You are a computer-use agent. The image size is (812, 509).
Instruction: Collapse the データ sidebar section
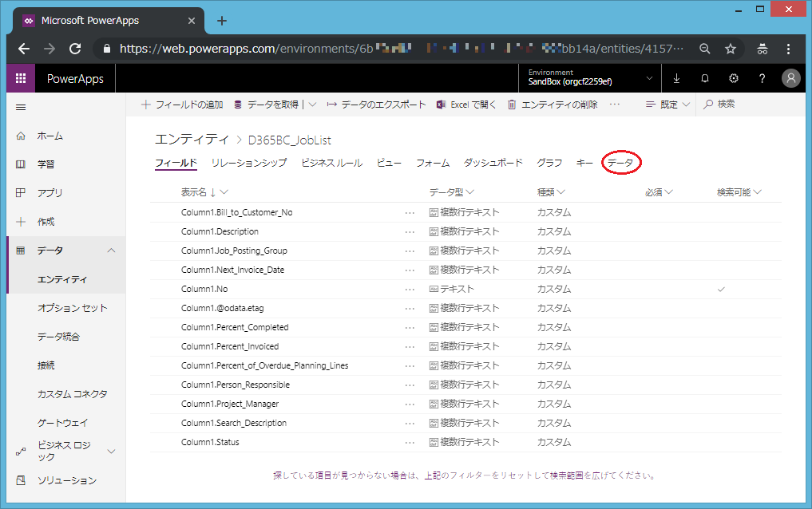pos(111,251)
